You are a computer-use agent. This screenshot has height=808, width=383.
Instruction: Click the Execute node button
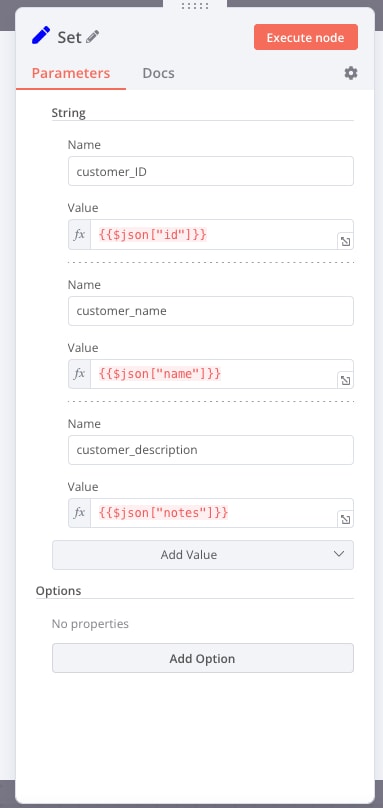pos(306,37)
